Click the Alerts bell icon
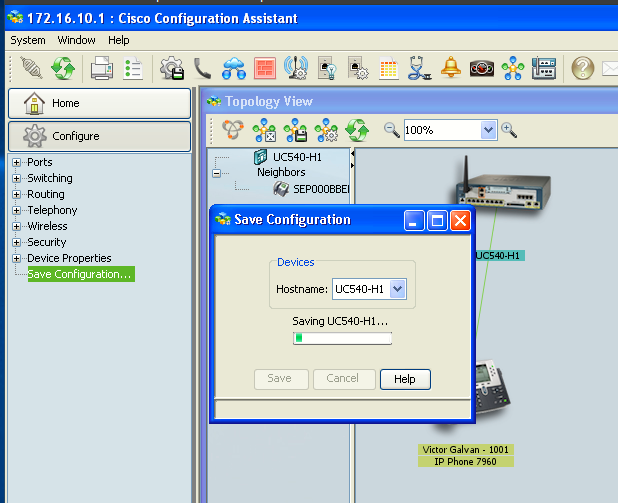Viewport: 618px width, 503px height. (x=451, y=67)
